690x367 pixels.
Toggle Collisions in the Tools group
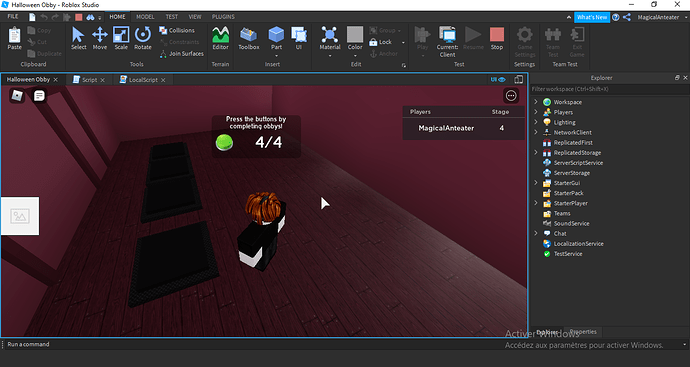pos(177,30)
